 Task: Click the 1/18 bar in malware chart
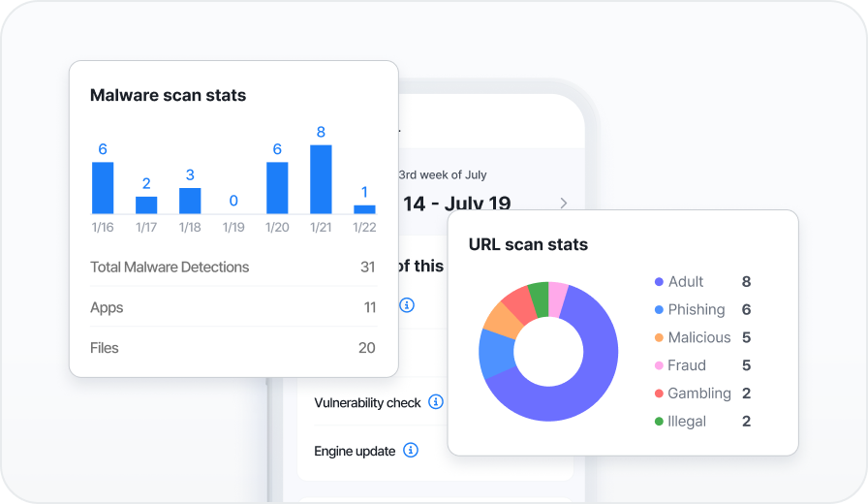tap(190, 201)
